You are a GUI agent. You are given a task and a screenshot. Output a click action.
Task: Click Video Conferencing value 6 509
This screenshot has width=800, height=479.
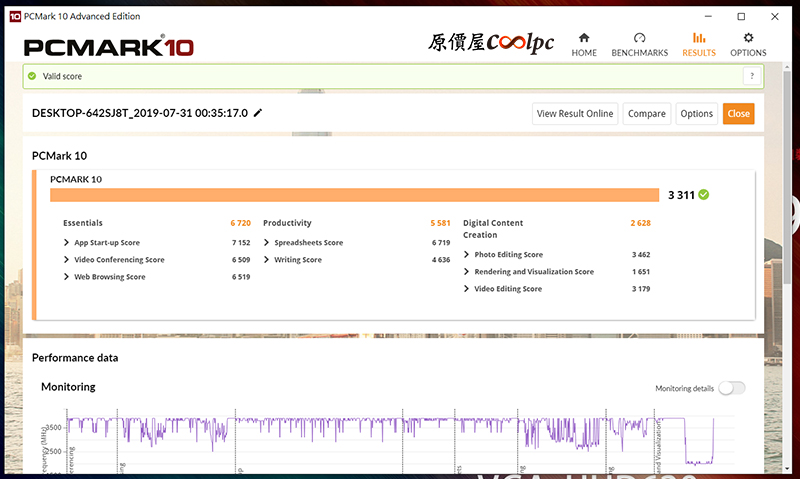[x=241, y=260]
